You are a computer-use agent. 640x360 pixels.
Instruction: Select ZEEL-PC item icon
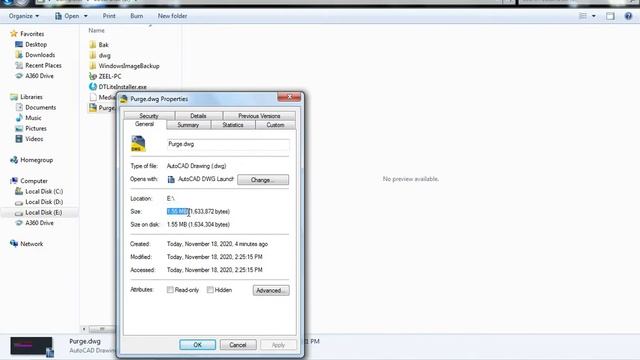pyautogui.click(x=93, y=76)
